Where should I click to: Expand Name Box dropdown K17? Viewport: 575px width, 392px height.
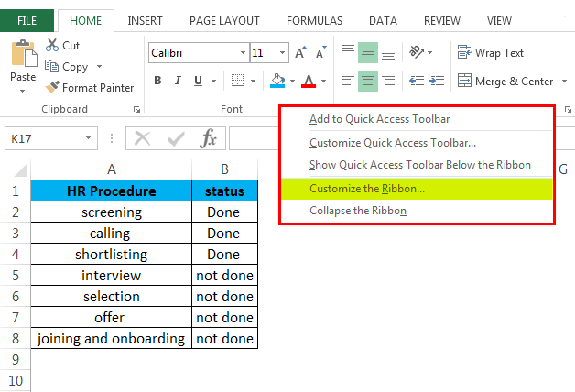(x=88, y=138)
